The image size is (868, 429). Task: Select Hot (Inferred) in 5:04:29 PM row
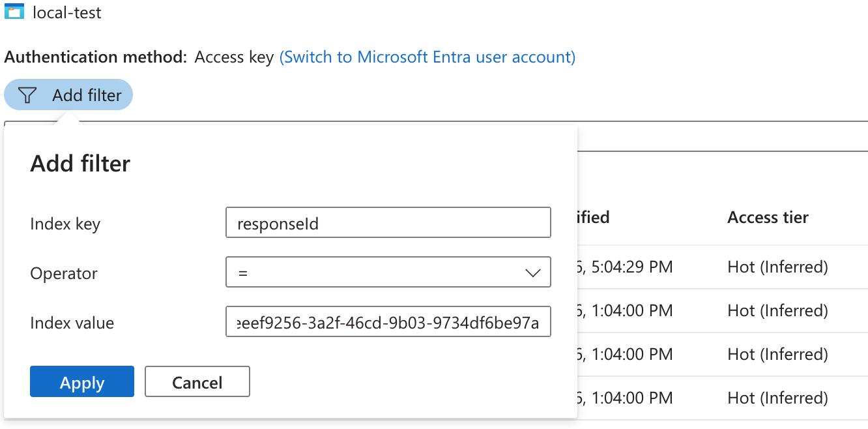778,267
